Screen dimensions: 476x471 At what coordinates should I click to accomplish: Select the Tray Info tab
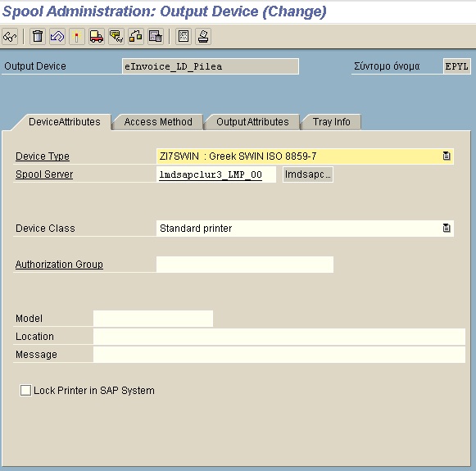click(x=332, y=122)
